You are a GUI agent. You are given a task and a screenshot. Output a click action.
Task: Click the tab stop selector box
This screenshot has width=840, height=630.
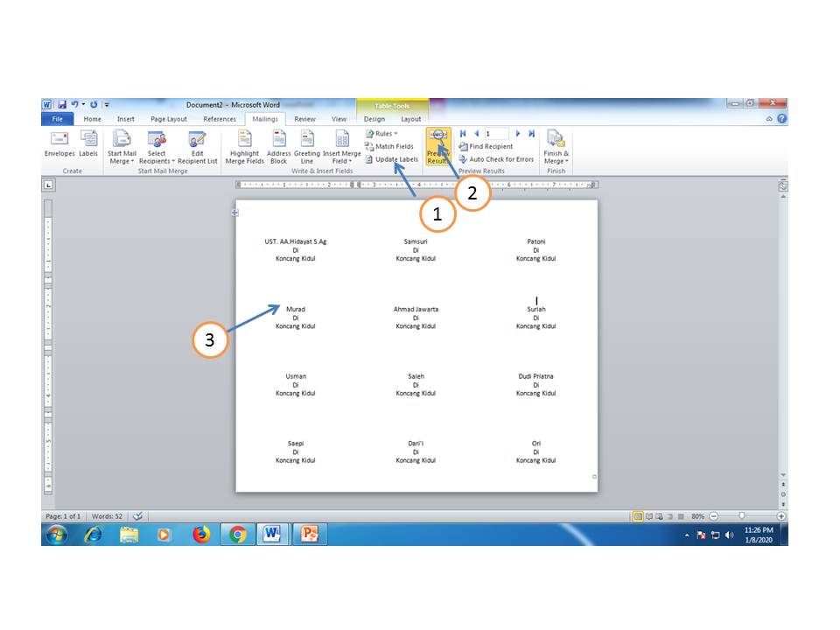point(48,185)
